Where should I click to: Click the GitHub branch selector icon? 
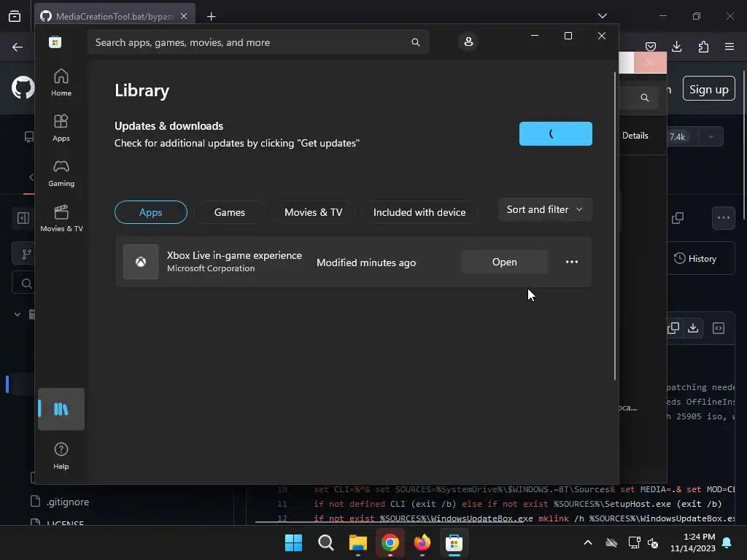click(27, 254)
